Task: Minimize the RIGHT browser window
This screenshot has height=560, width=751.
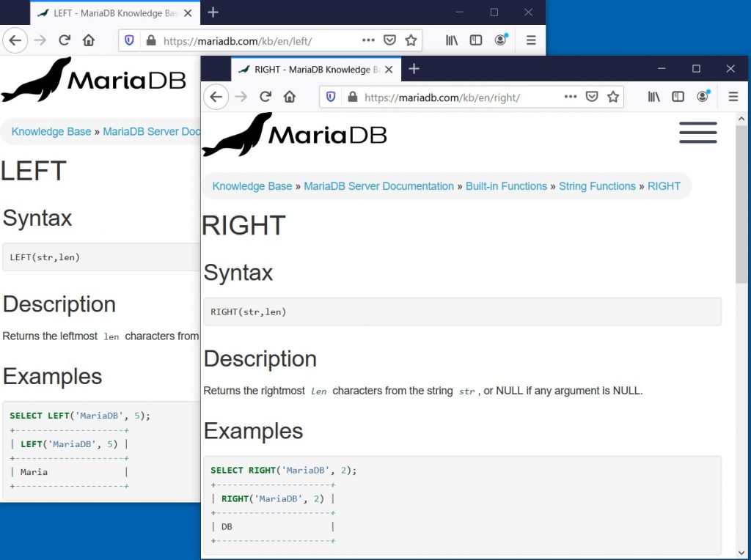Action: [x=662, y=68]
